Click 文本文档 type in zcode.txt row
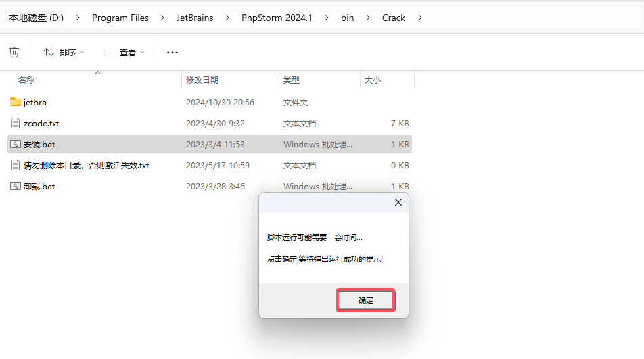 [300, 124]
